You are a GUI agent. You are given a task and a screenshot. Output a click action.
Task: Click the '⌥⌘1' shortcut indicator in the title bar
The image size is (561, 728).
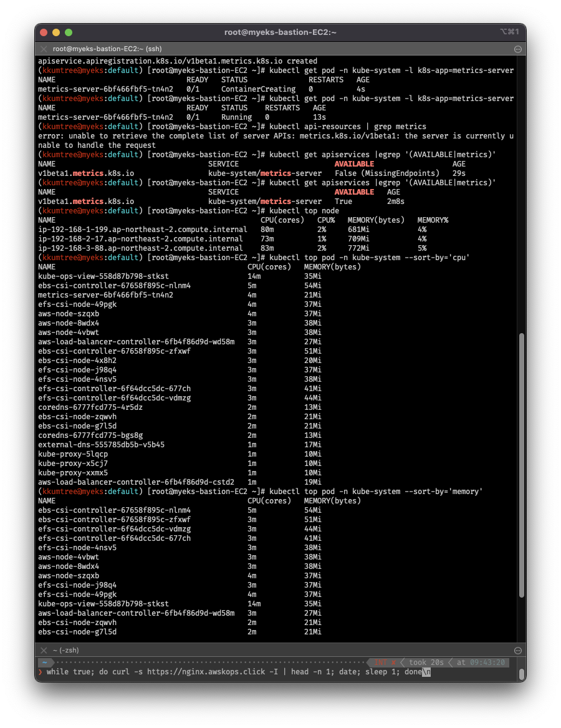[x=509, y=32]
